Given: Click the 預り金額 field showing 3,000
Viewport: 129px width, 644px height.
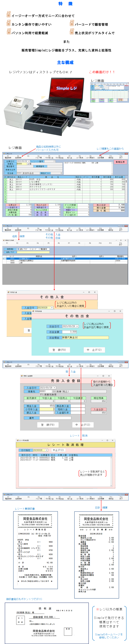Looking at the screenshot, I should [117, 208].
